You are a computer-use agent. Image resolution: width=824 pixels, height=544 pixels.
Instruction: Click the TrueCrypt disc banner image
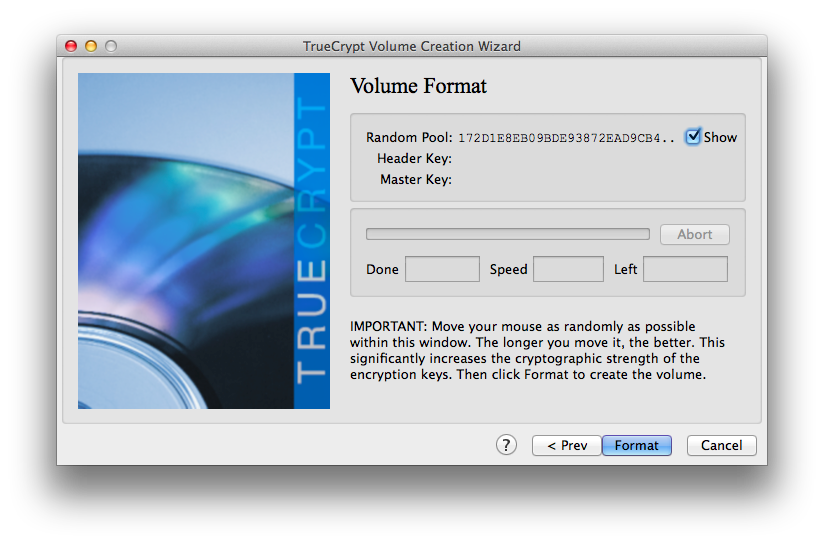(204, 241)
